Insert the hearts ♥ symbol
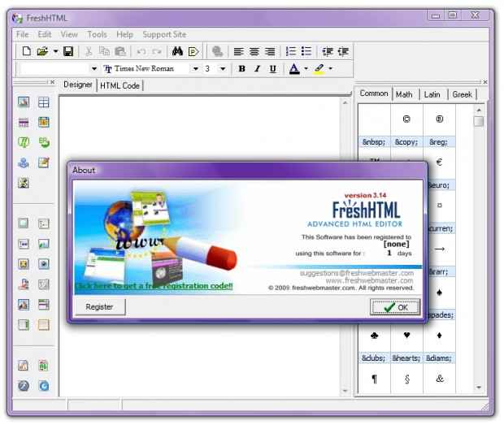The image size is (504, 425). coord(406,336)
